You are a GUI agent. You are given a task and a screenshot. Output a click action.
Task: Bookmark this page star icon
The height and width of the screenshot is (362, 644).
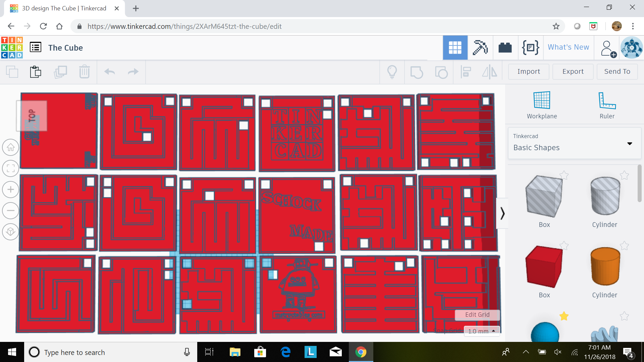point(556,26)
